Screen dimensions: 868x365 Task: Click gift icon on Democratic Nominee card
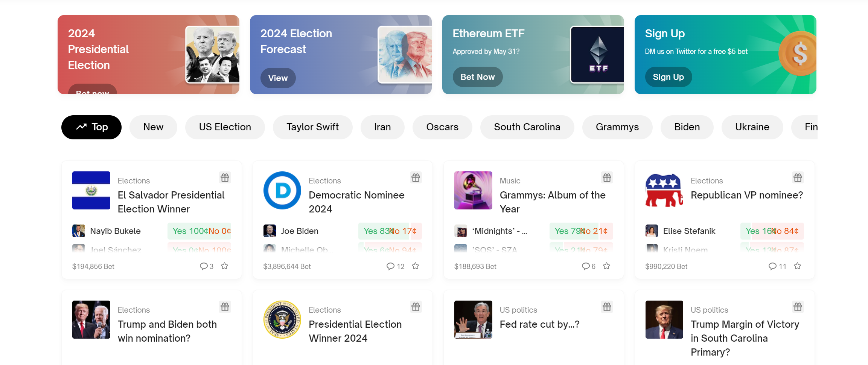coord(416,177)
